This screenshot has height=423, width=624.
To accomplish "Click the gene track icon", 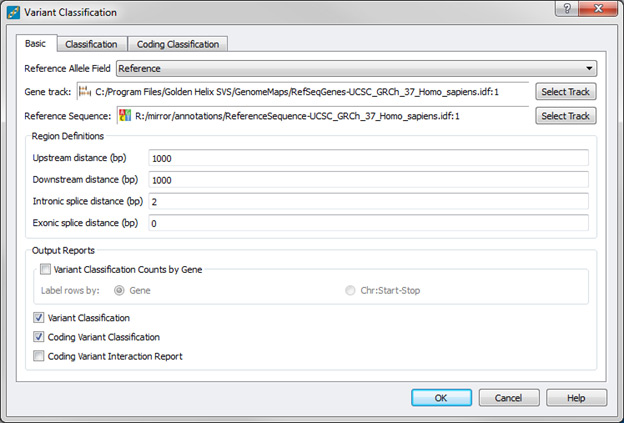I will 84,92.
